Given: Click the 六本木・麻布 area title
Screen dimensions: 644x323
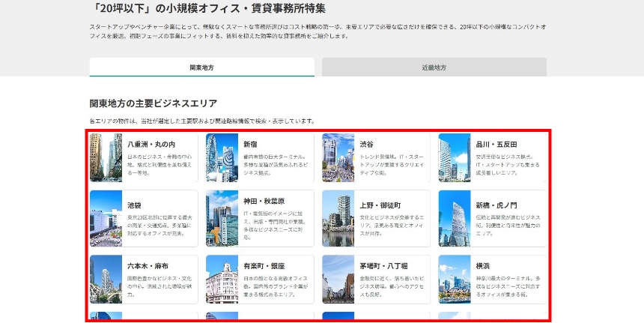Looking at the screenshot, I should (148, 266).
